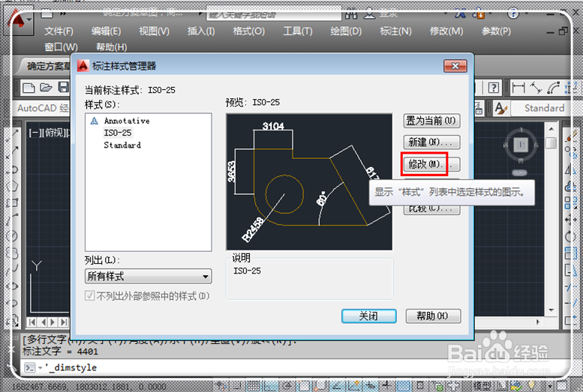Image resolution: width=583 pixels, height=392 pixels.
Task: Click the dialog 帮助(H) button
Action: pyautogui.click(x=433, y=316)
